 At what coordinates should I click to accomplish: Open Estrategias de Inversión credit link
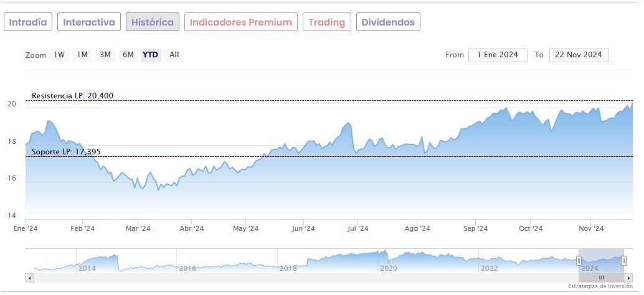pyautogui.click(x=599, y=286)
